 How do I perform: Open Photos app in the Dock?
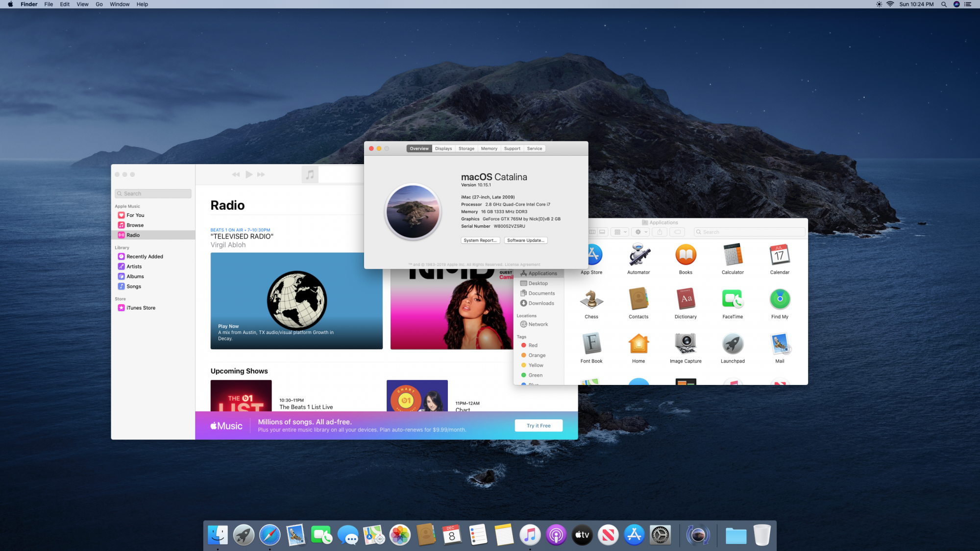click(x=400, y=535)
